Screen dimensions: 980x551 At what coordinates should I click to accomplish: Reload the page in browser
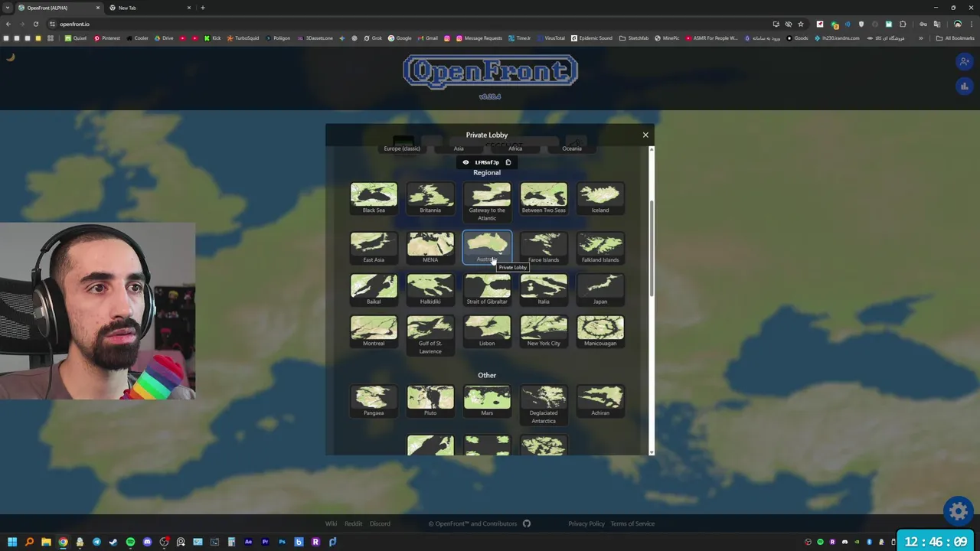[x=35, y=24]
